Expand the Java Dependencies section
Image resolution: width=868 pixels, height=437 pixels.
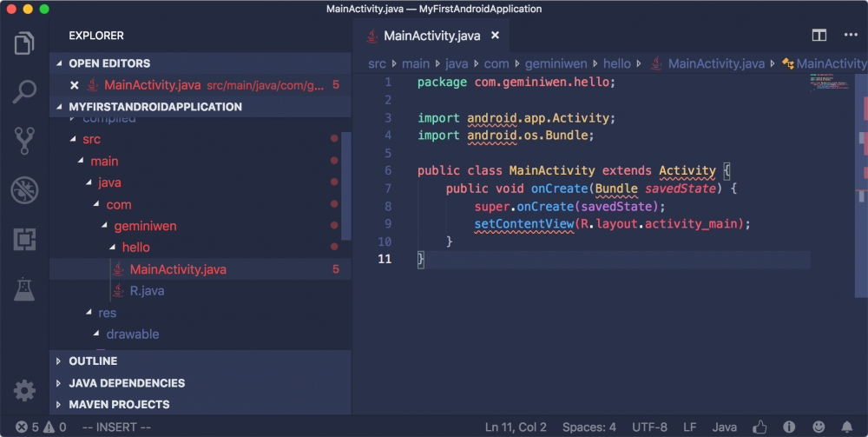[x=59, y=383]
